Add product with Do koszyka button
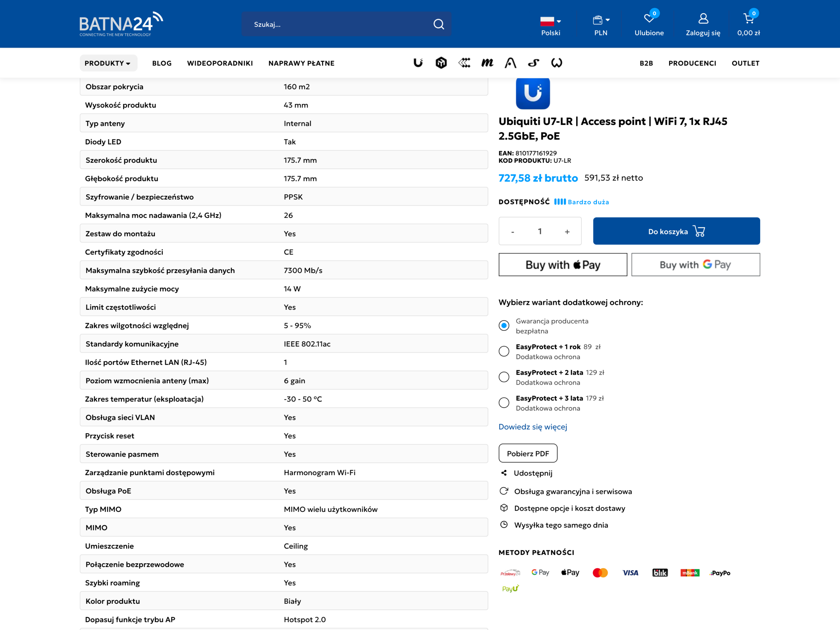Viewport: 840px width, 630px height. [676, 231]
